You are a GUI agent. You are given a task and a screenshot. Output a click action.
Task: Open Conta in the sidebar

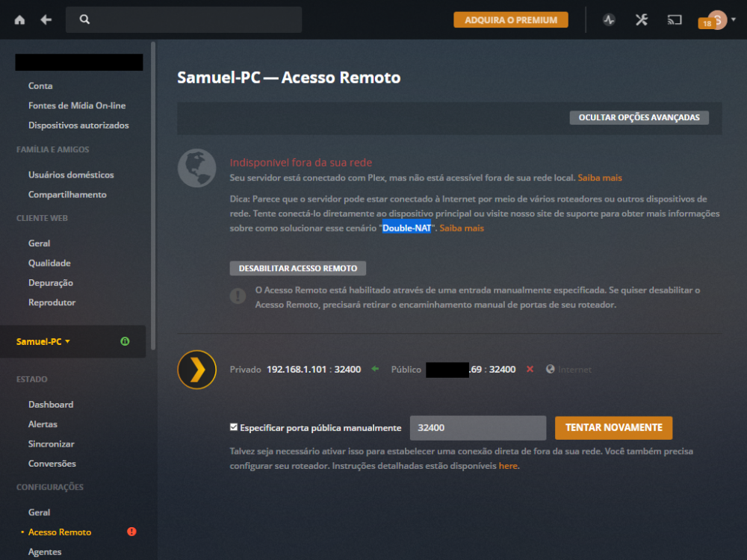[40, 86]
